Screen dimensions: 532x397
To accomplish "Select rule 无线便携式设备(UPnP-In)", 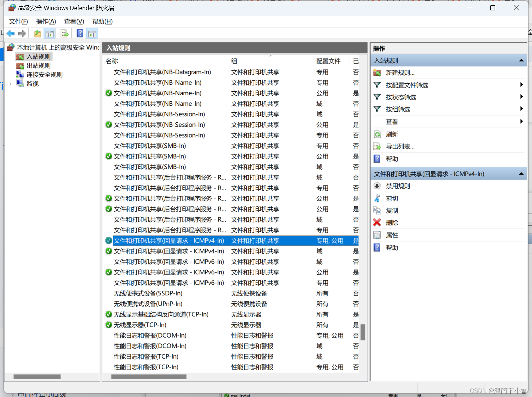I will pyautogui.click(x=231, y=304).
